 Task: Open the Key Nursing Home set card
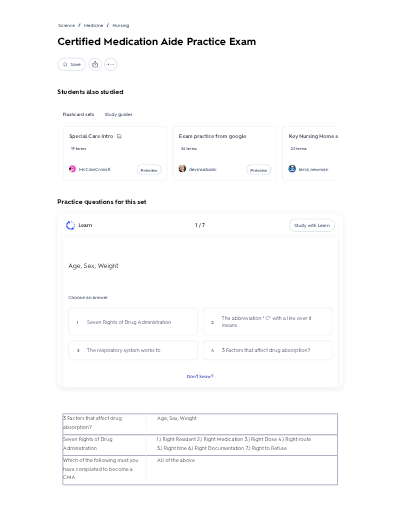coord(310,153)
